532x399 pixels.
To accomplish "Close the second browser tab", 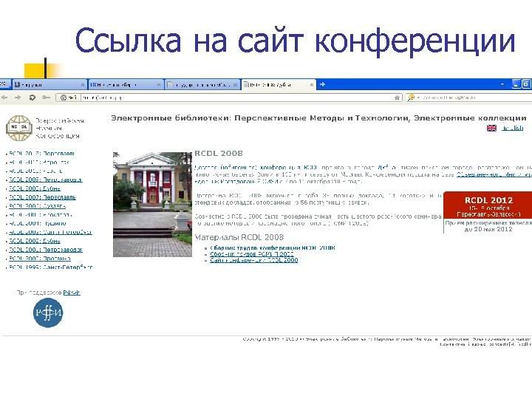I will pos(82,85).
